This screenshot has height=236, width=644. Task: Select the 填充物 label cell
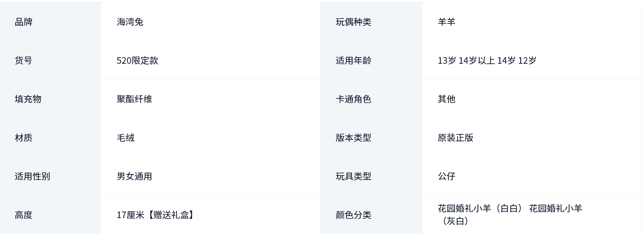tap(51, 99)
